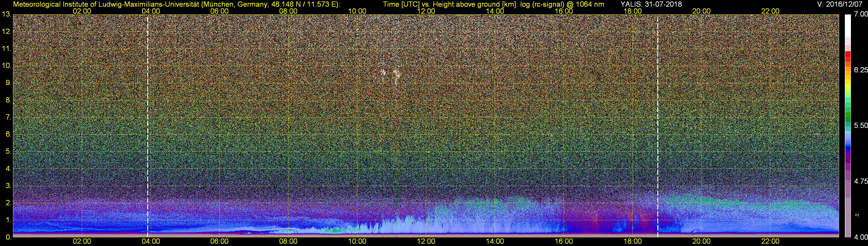Click the 2. km label on the height axis
The width and height of the screenshot is (868, 246).
click(8, 203)
